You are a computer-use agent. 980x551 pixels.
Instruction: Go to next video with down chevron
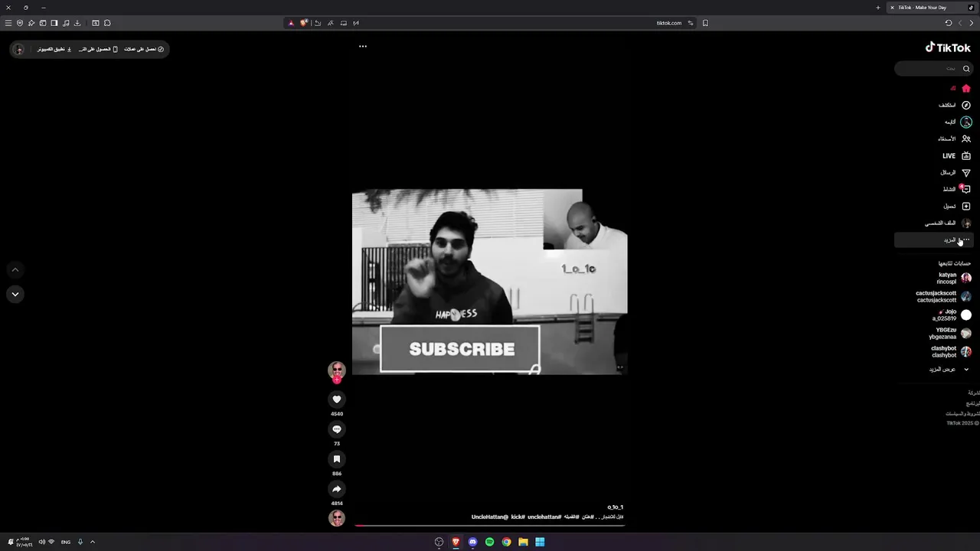(x=15, y=295)
